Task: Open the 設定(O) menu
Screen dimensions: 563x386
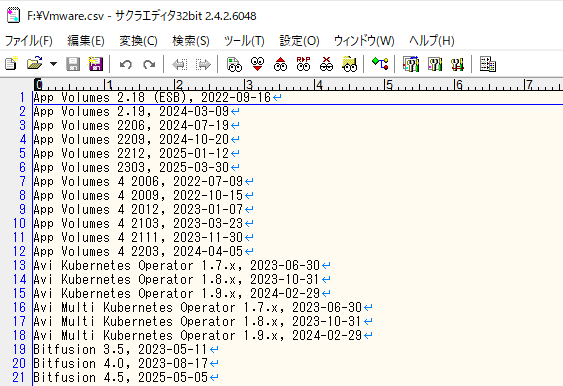Action: click(299, 41)
